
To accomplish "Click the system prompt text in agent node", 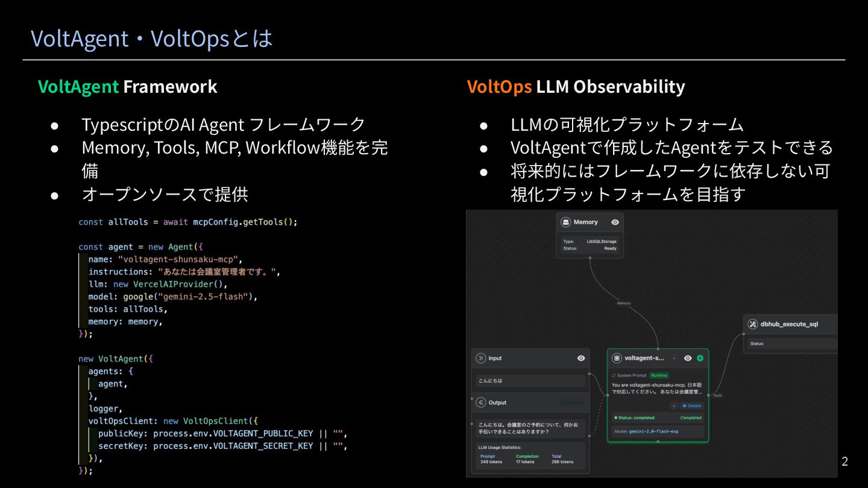I will 657,388.
